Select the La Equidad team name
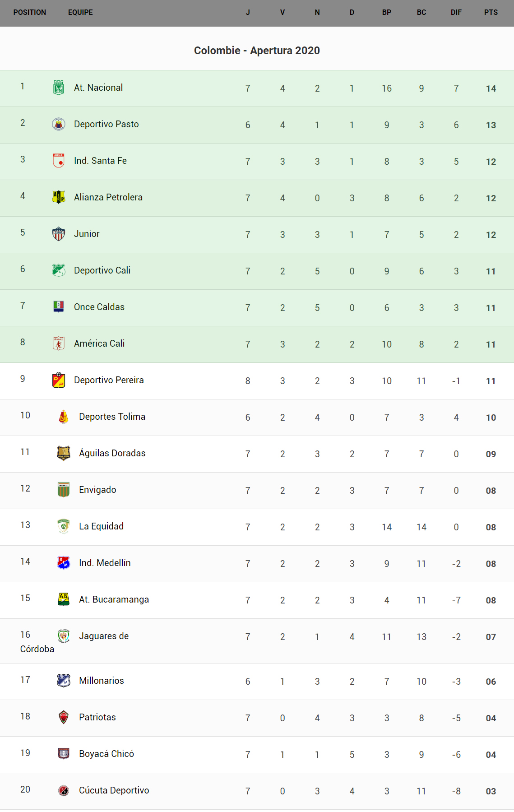The height and width of the screenshot is (812, 514). point(101,526)
